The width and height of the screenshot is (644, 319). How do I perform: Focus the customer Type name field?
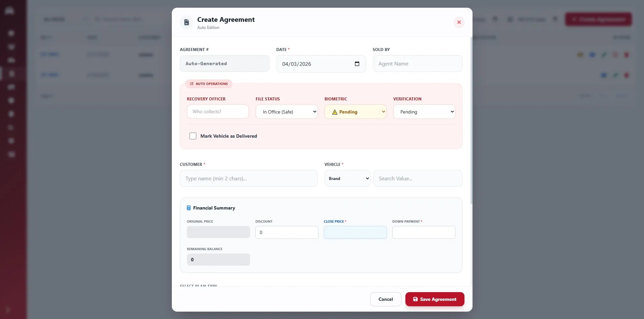pyautogui.click(x=248, y=178)
